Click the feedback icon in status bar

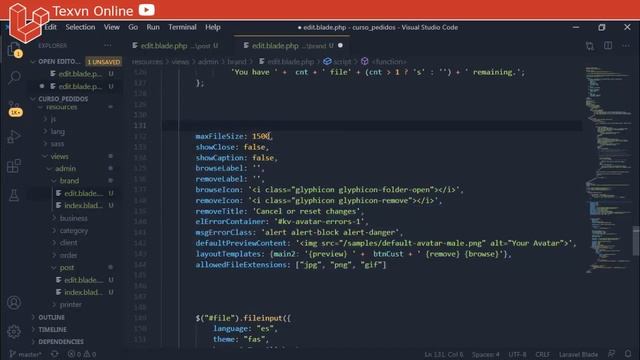[x=611, y=354]
